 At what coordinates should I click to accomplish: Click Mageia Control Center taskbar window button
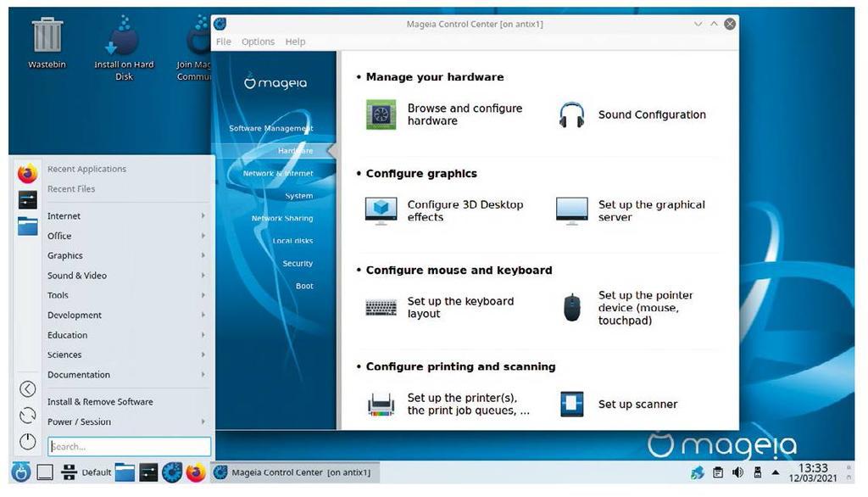[x=294, y=472]
